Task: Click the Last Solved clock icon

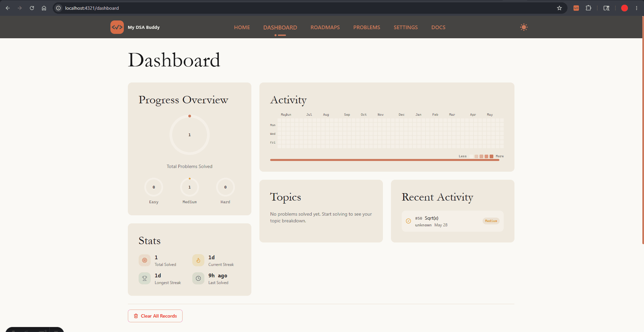Action: pos(198,278)
